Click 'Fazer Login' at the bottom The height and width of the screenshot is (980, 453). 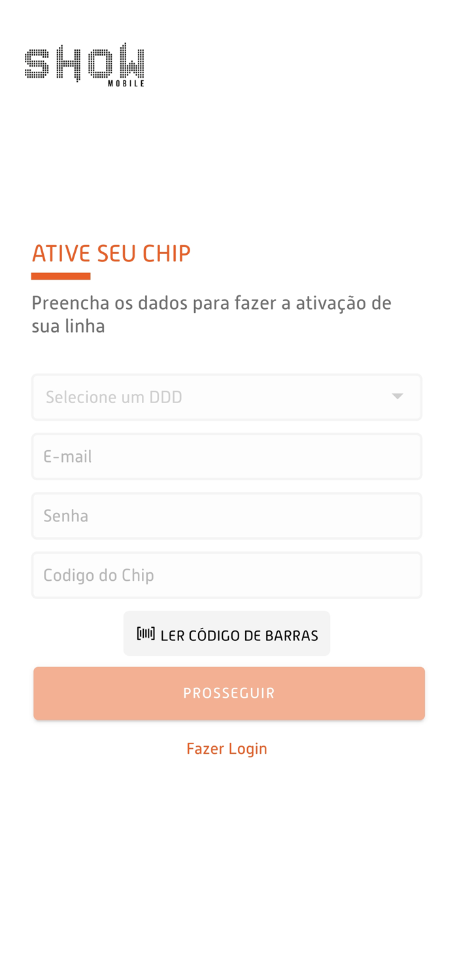227,747
